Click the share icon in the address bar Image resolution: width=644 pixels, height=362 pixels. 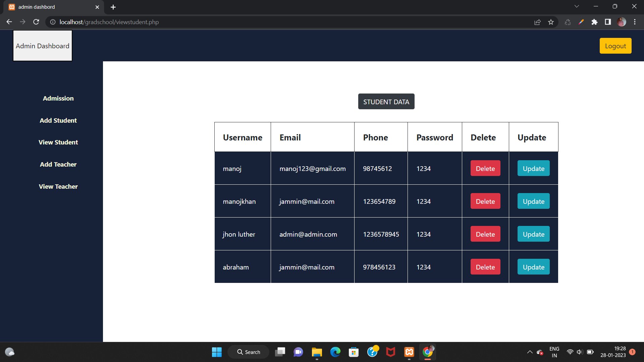coord(537,22)
